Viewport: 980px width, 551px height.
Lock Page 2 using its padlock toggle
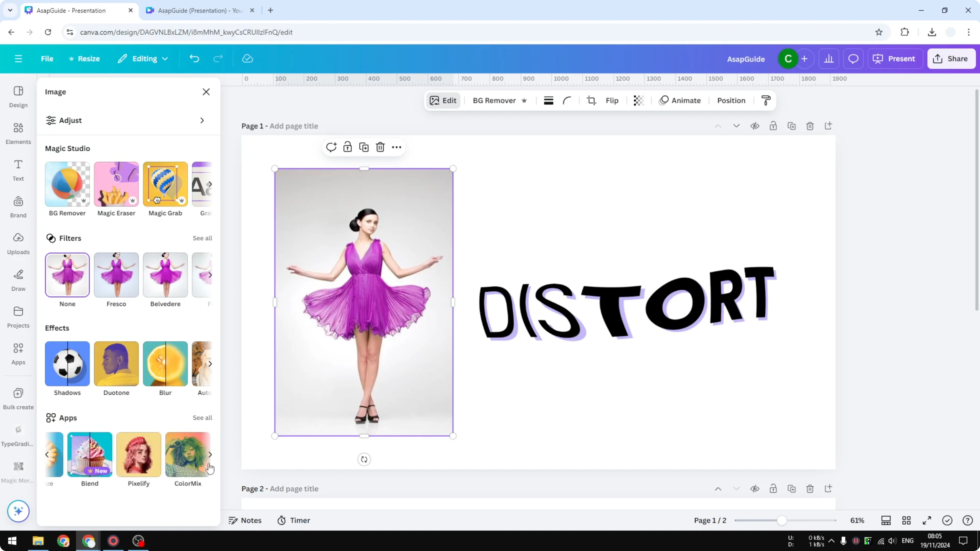click(x=773, y=489)
